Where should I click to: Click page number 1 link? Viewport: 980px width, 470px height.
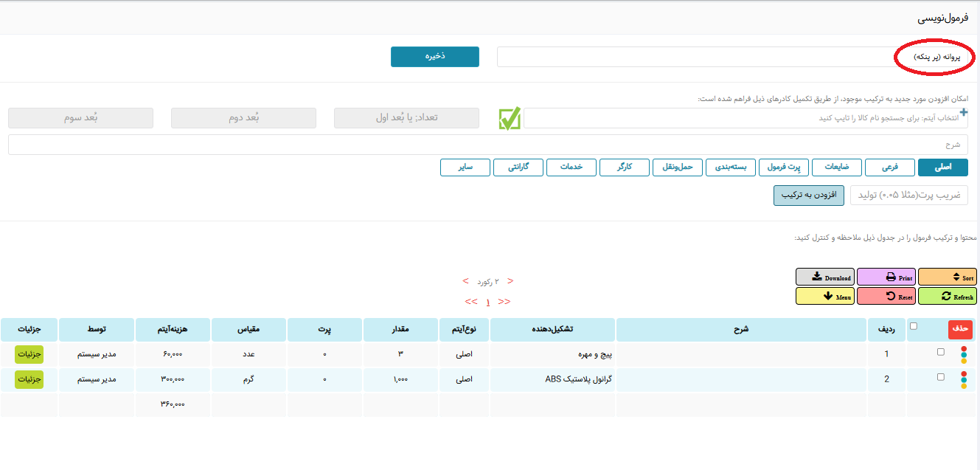pyautogui.click(x=487, y=302)
